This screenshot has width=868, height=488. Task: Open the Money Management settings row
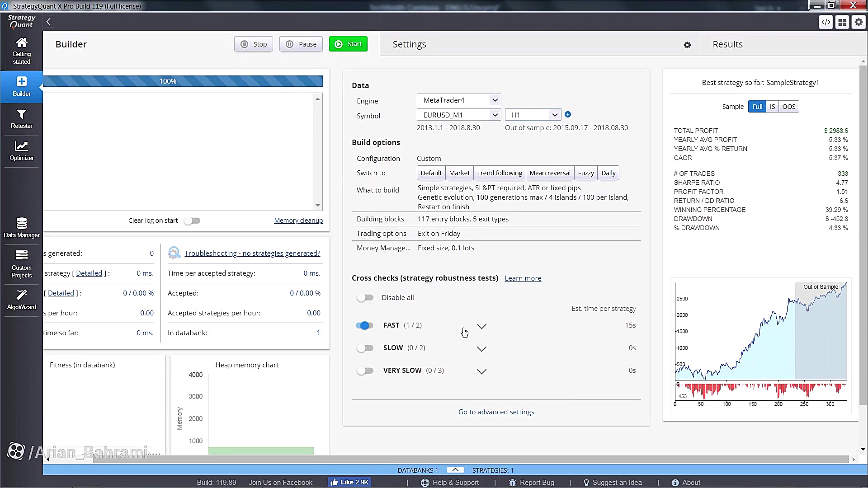tap(496, 248)
